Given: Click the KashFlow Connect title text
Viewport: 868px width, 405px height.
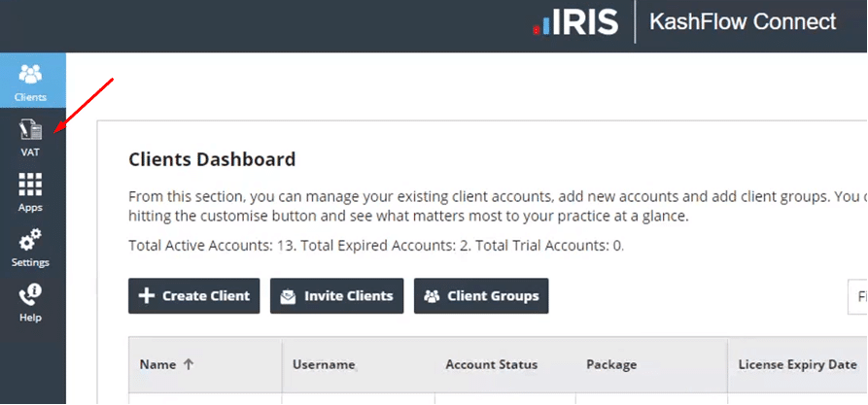Looking at the screenshot, I should 742,21.
